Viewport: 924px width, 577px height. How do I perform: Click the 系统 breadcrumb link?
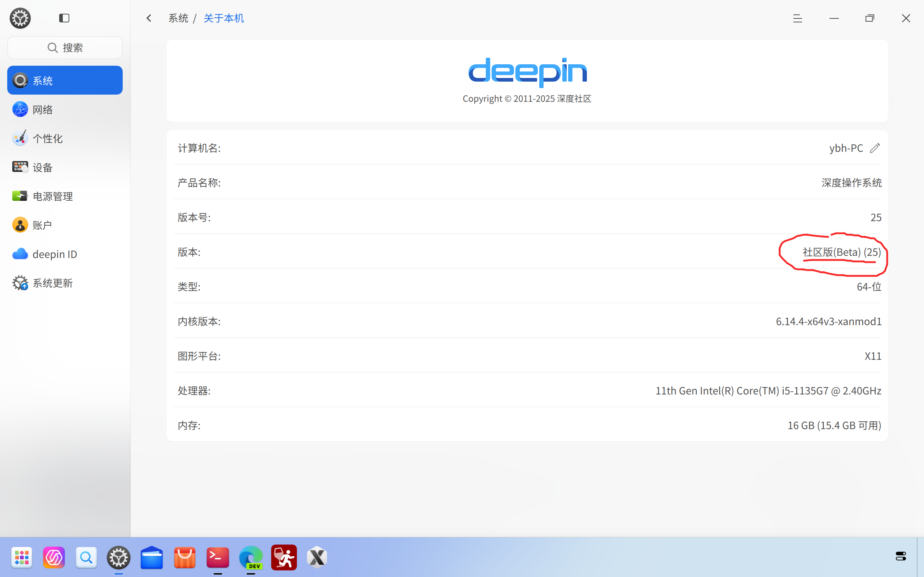(x=178, y=18)
